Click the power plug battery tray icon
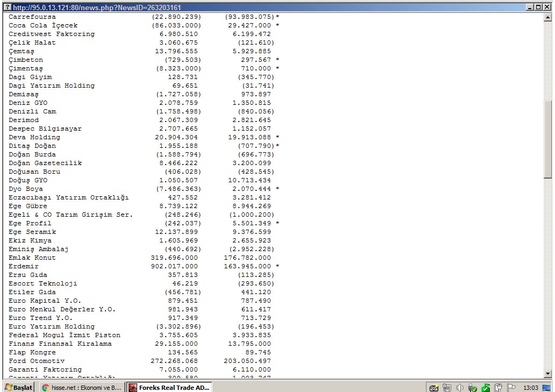Viewport: 555px width, 392px height. [x=499, y=388]
